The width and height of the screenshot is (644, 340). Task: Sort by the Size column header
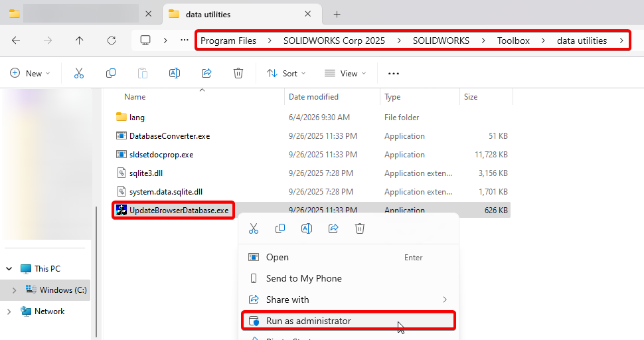471,97
